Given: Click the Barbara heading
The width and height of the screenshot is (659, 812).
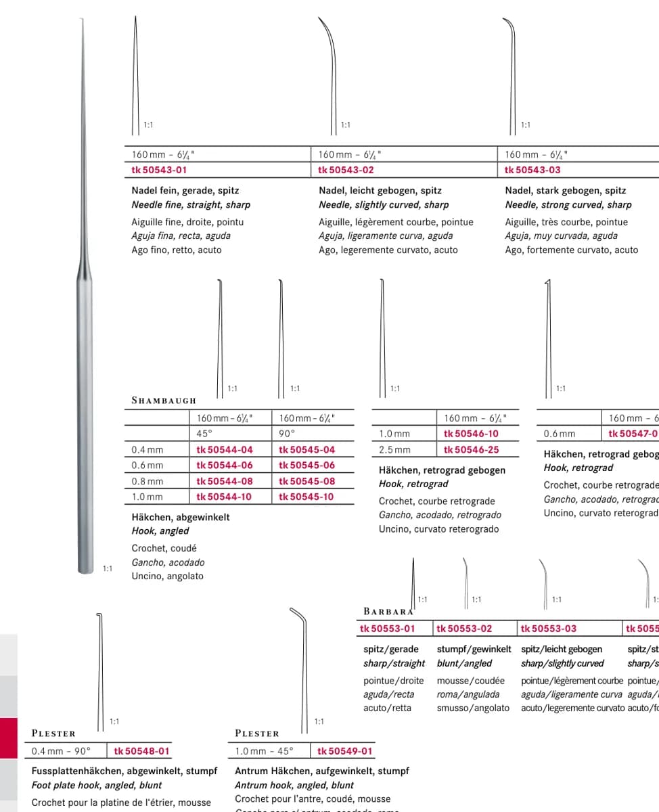Looking at the screenshot, I should 388,611.
